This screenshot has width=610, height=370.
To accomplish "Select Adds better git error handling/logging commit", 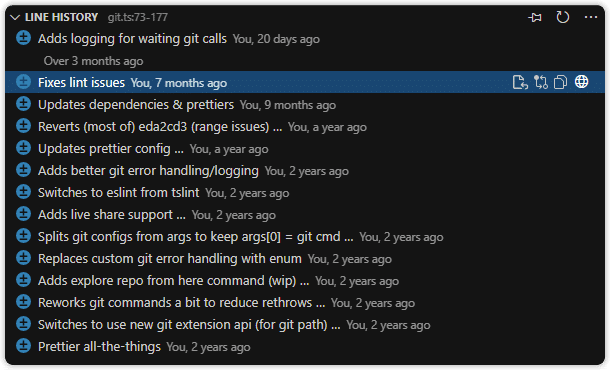I will point(305,170).
